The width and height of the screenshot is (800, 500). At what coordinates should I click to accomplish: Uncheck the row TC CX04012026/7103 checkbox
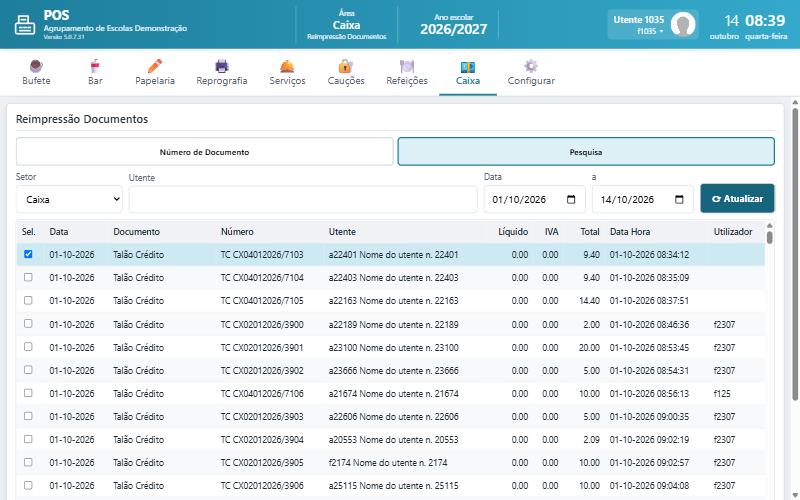[x=28, y=254]
